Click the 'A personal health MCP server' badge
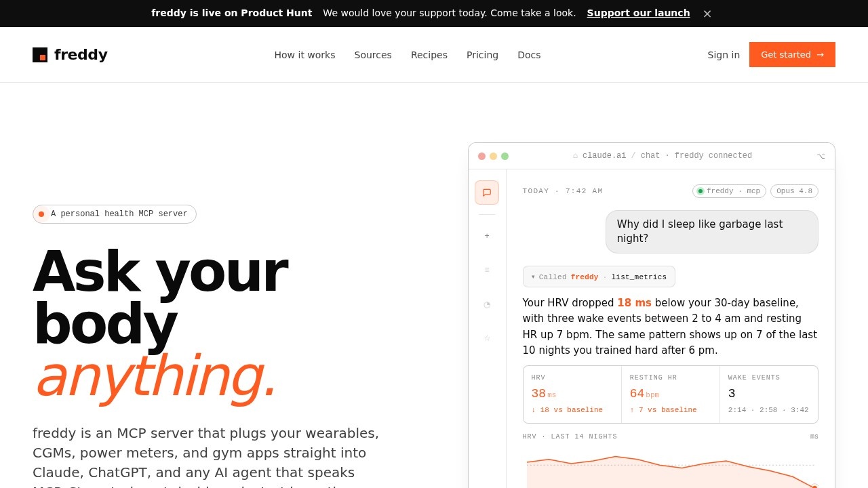The width and height of the screenshot is (868, 488). [115, 214]
